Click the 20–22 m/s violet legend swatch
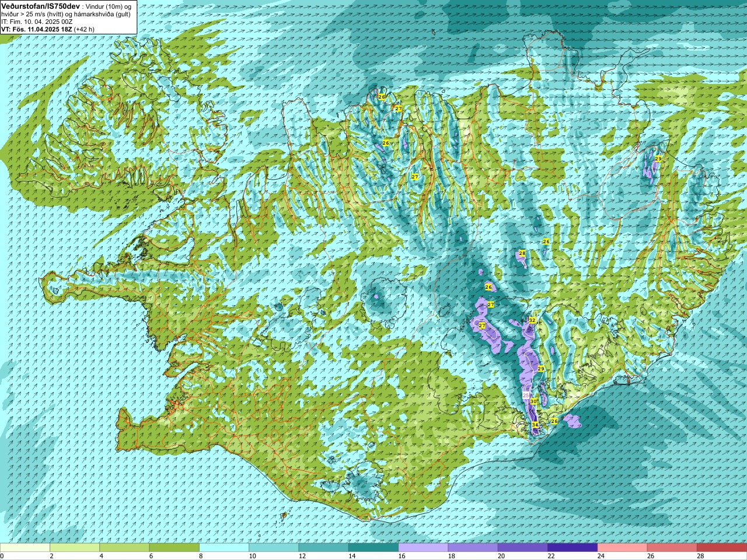 (x=523, y=548)
